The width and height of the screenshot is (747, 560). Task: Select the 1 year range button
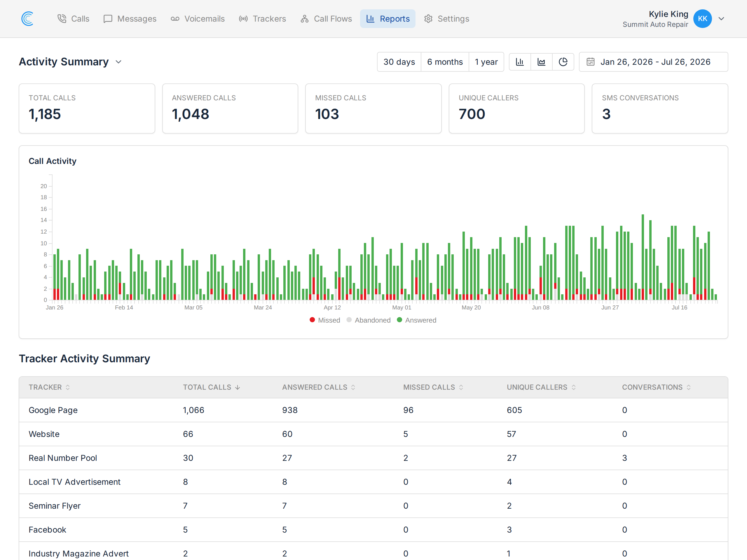[486, 62]
